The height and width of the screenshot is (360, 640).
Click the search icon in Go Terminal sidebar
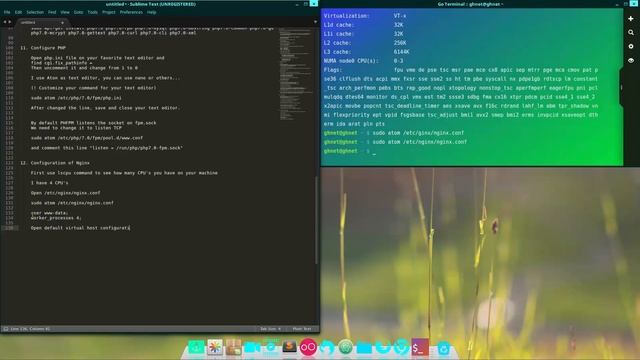(x=631, y=33)
